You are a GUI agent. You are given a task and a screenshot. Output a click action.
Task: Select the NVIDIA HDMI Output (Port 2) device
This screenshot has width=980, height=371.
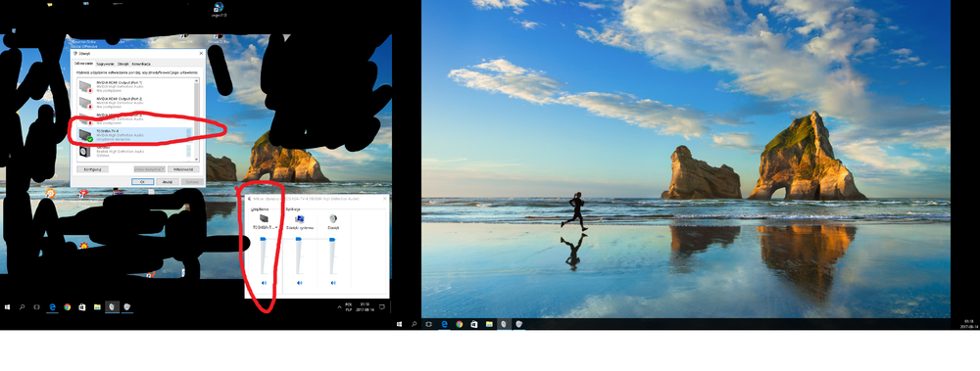pyautogui.click(x=135, y=103)
